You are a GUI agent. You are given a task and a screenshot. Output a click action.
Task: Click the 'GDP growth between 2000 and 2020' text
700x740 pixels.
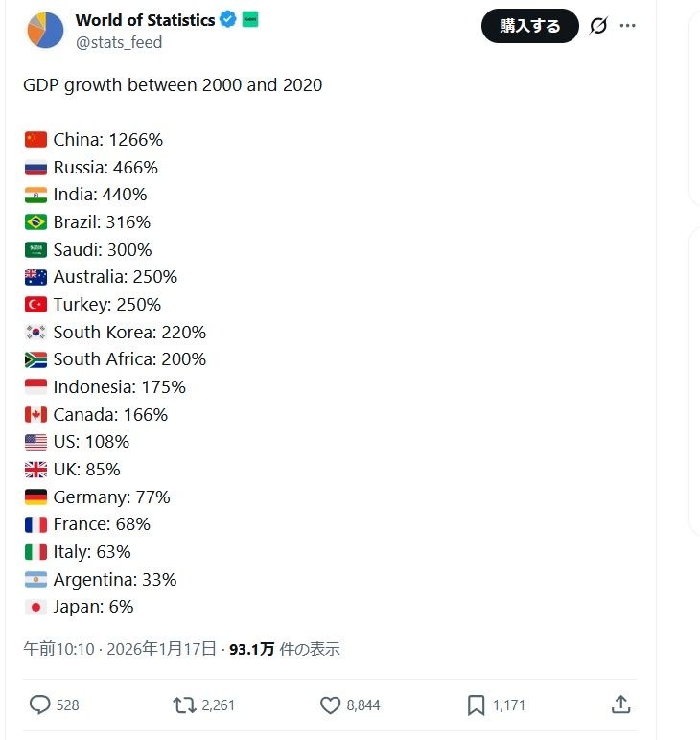pyautogui.click(x=173, y=85)
